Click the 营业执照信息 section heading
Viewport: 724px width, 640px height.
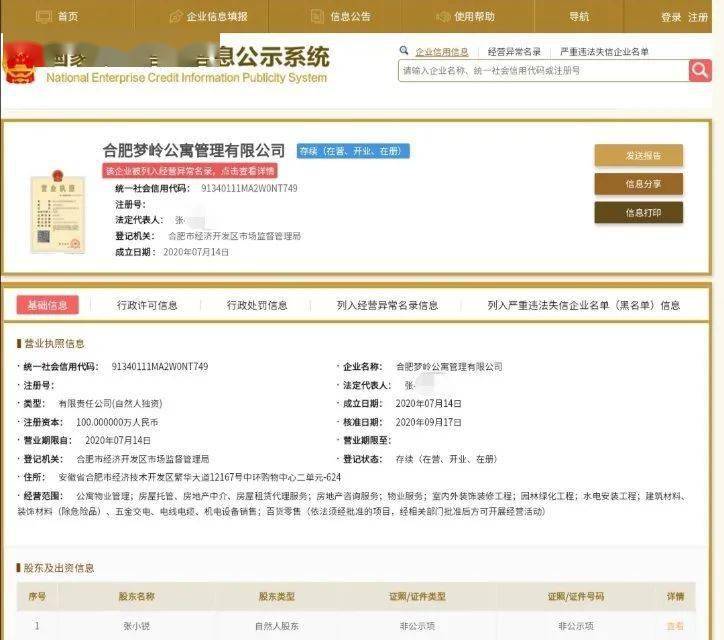click(x=54, y=343)
